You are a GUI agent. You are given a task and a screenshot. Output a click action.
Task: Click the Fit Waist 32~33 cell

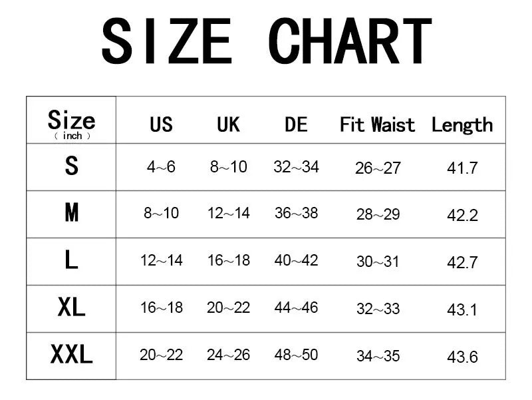(x=378, y=309)
